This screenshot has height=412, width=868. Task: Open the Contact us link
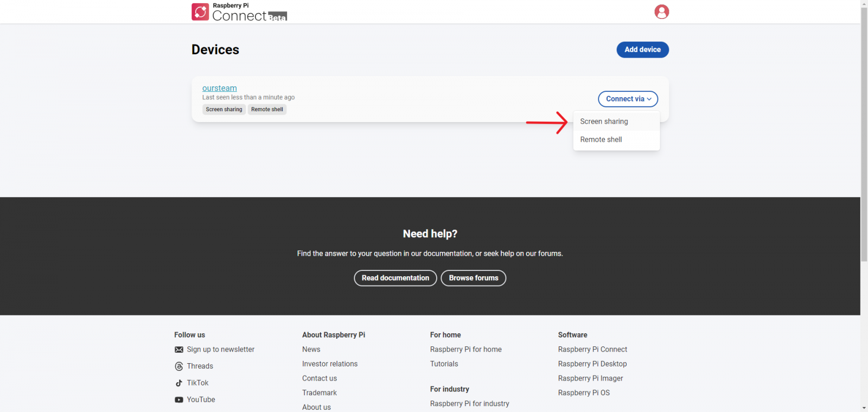[320, 378]
